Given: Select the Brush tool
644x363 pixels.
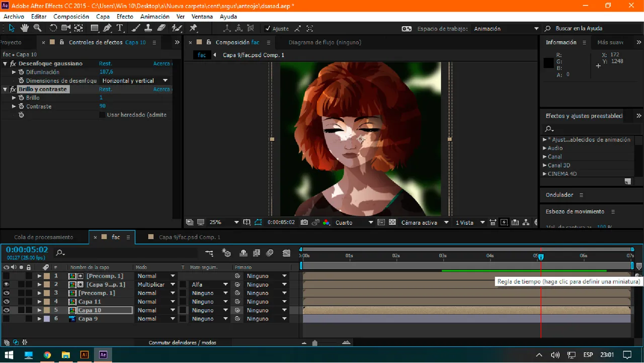Looking at the screenshot, I should [x=136, y=28].
